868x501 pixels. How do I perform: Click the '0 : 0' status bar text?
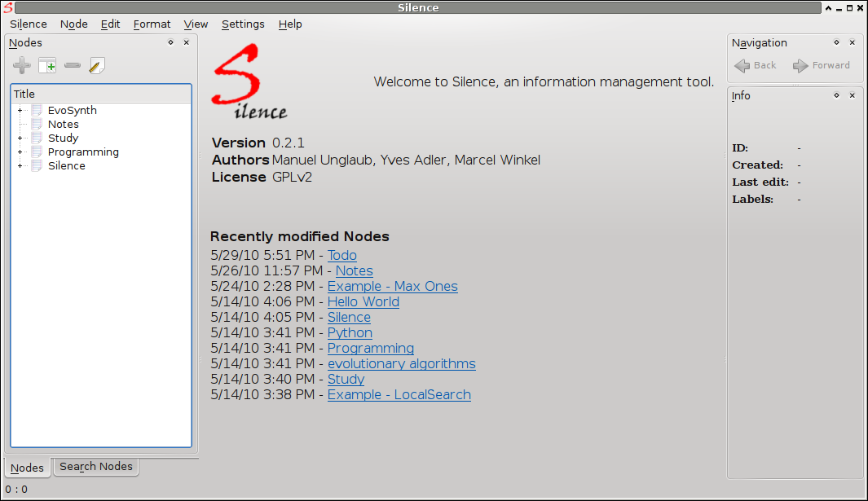(16, 490)
